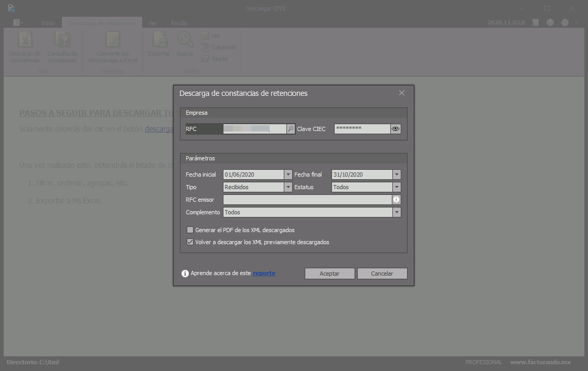This screenshot has width=588, height=371.
Task: Expand the Complemento dropdown
Action: (x=397, y=212)
